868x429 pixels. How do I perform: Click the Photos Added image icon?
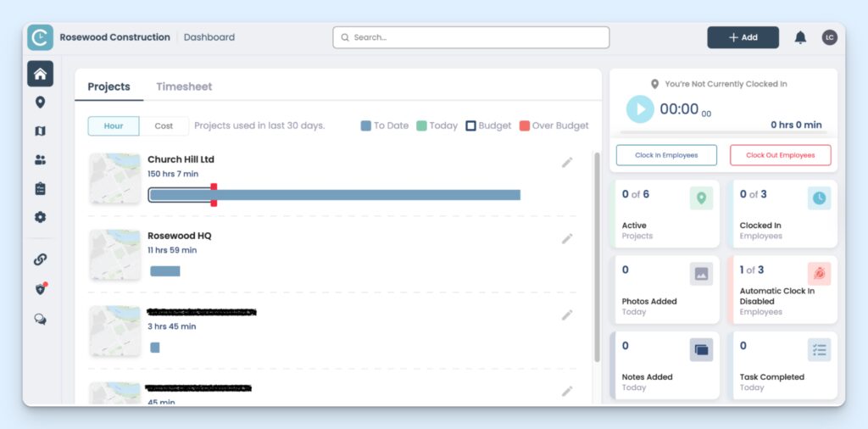(701, 274)
